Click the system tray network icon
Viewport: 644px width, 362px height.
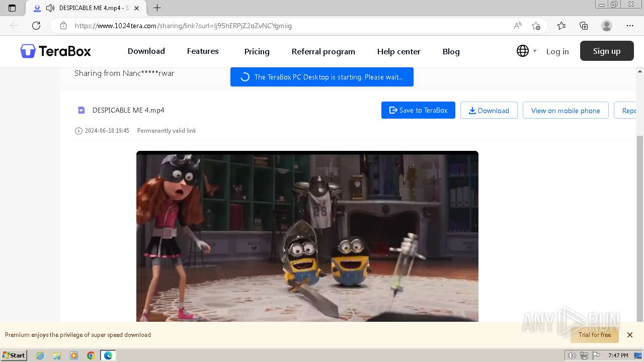(x=584, y=355)
